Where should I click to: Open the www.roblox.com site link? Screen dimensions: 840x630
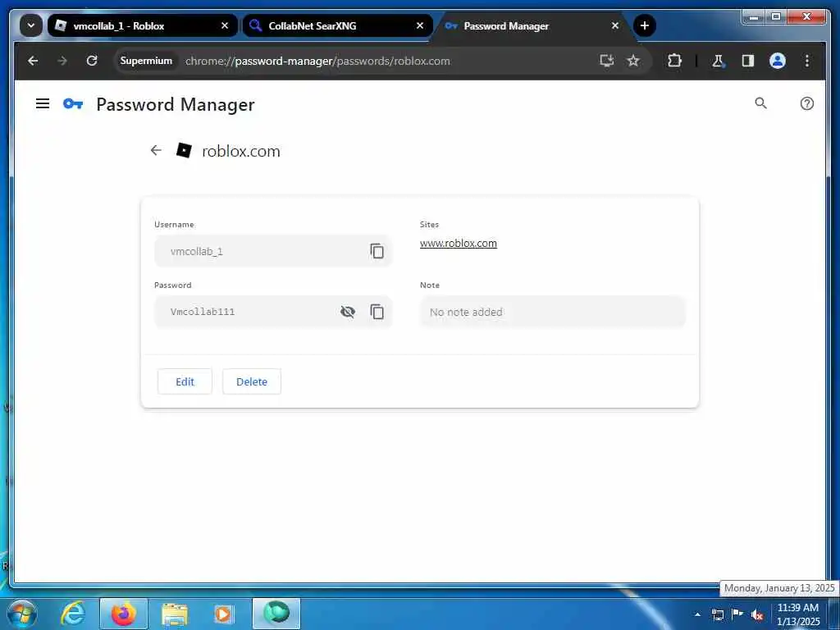458,243
